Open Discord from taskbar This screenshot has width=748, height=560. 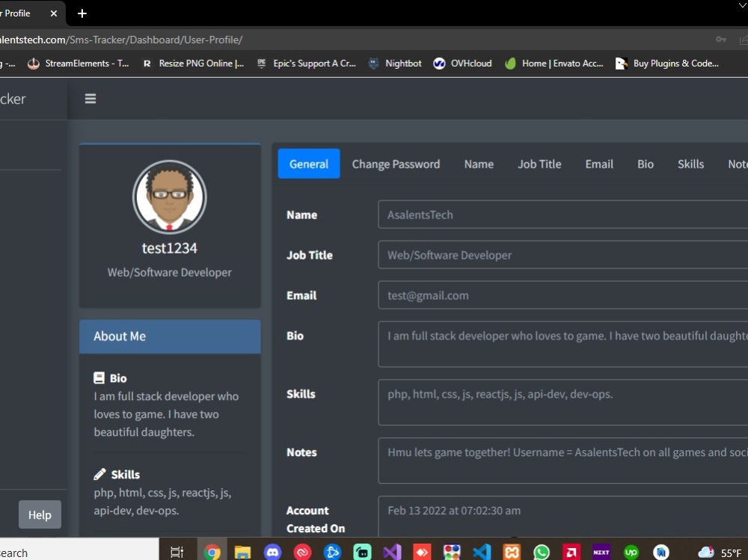point(272,553)
